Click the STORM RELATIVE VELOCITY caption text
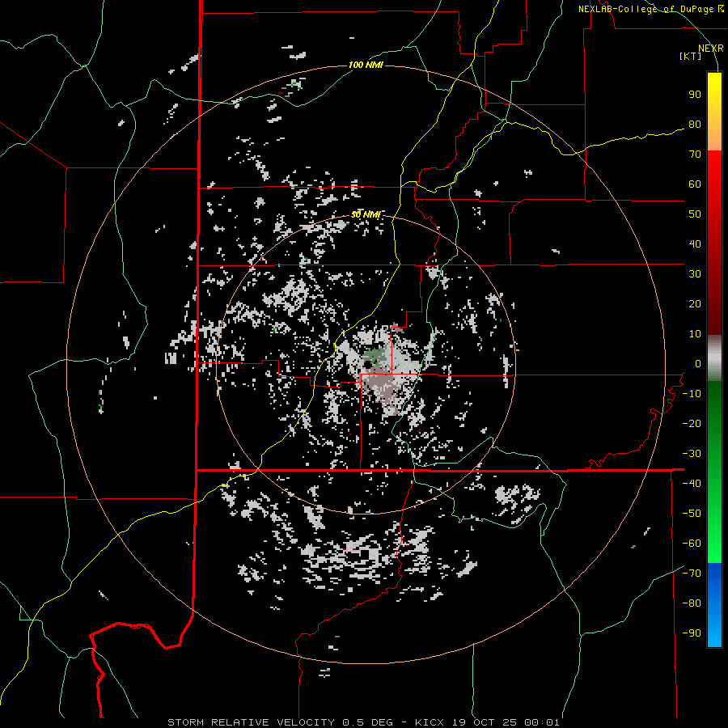The width and height of the screenshot is (728, 728). pyautogui.click(x=251, y=722)
